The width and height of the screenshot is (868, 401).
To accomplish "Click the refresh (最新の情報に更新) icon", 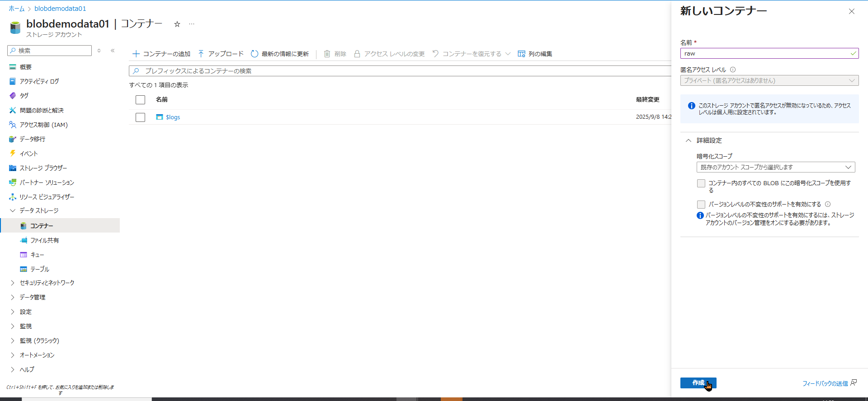I will 255,54.
